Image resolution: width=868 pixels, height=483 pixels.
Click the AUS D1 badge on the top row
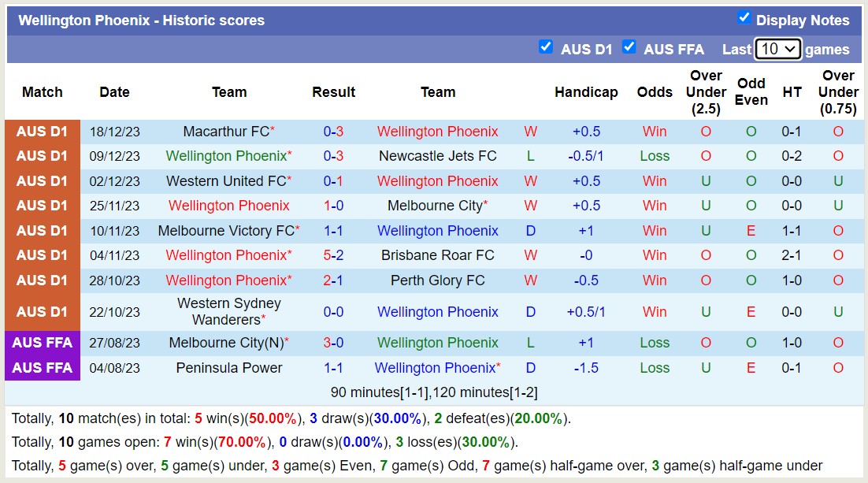click(x=43, y=131)
